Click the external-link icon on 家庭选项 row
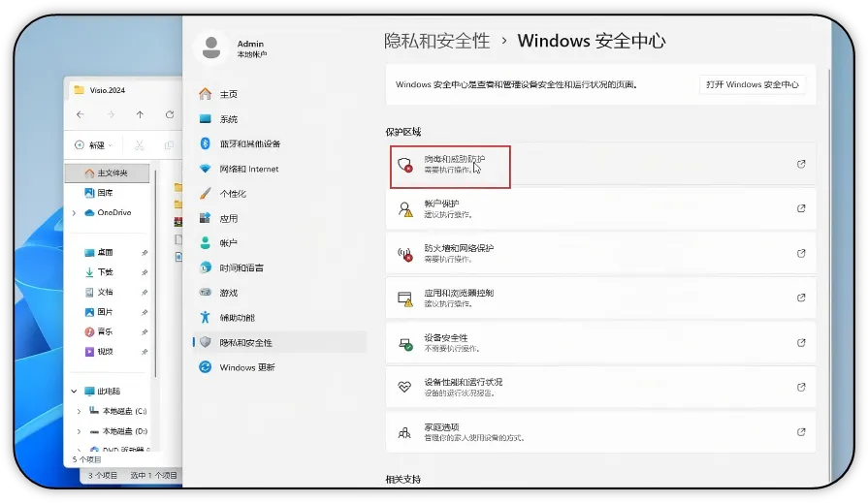This screenshot has width=868, height=503. pos(801,432)
